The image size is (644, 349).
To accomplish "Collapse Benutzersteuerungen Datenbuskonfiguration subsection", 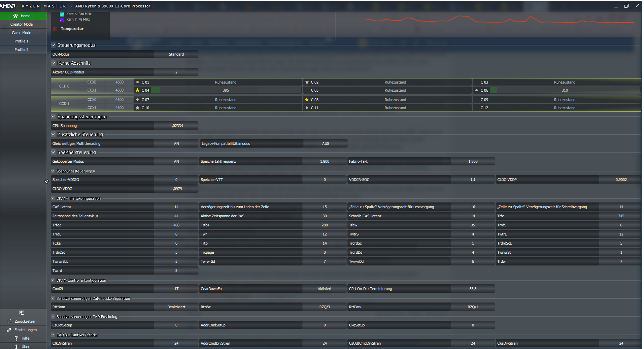I will tap(53, 298).
